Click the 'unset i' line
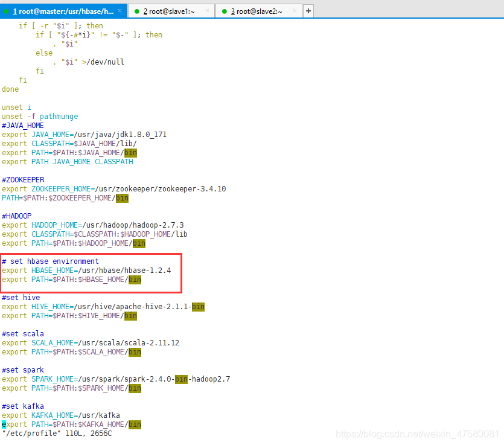The height and width of the screenshot is (445, 504). click(17, 107)
